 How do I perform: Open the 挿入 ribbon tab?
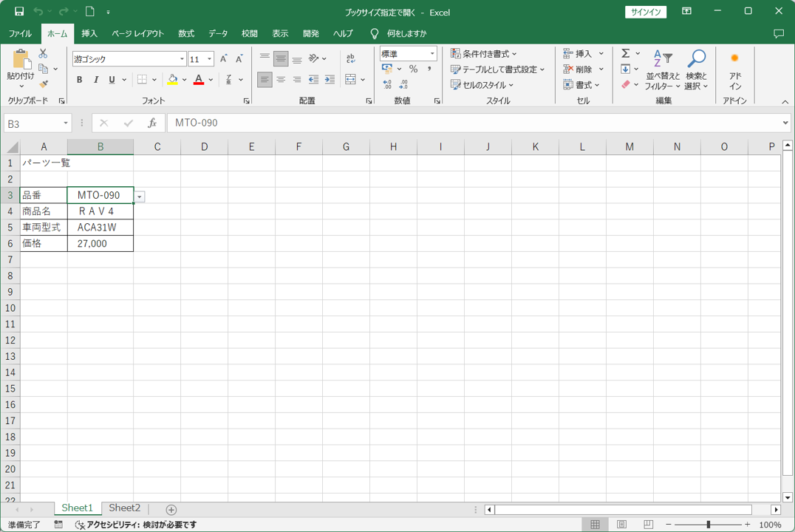[x=89, y=33]
